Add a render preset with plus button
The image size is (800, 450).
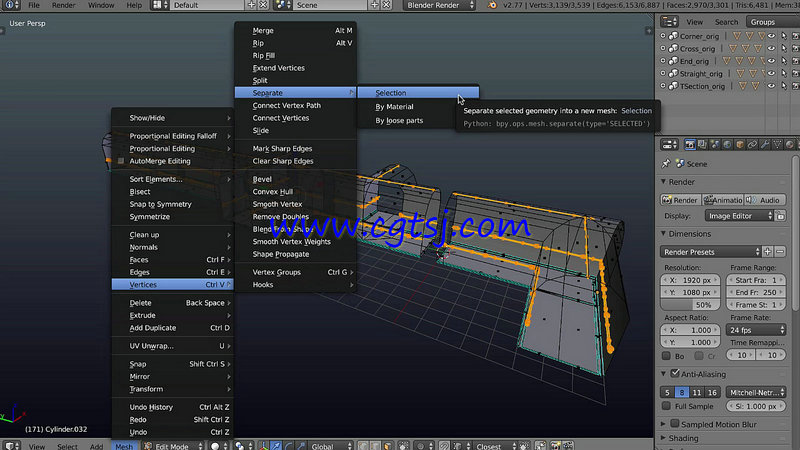point(768,252)
